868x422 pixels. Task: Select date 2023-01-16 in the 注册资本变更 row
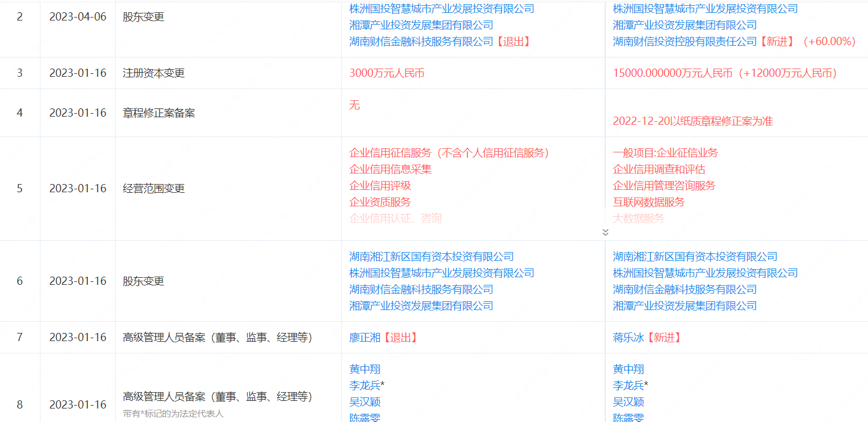(78, 73)
